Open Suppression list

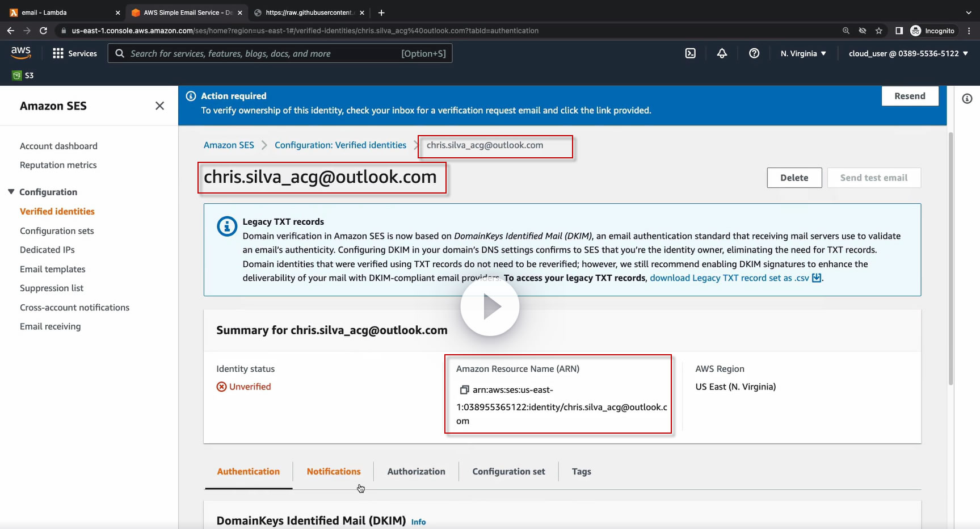click(x=52, y=288)
